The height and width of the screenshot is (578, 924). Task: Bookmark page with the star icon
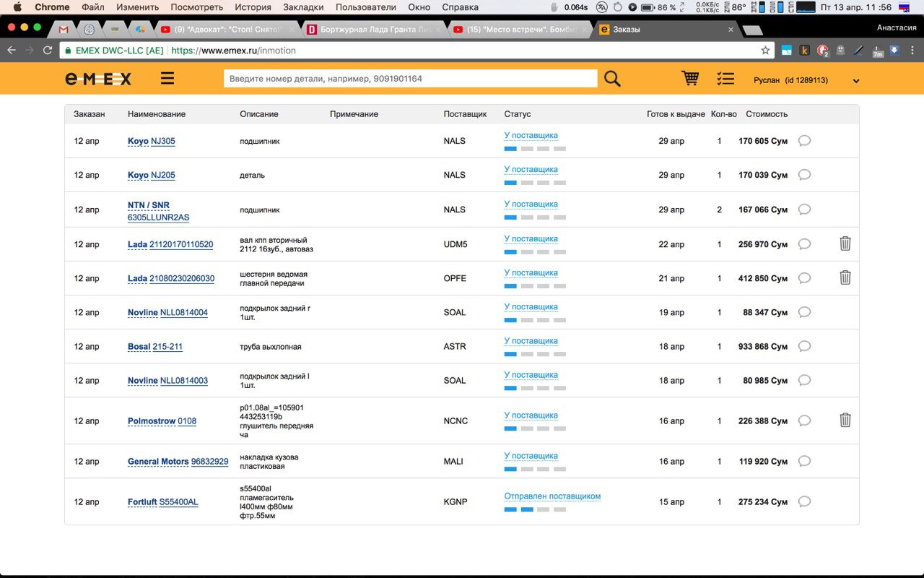pos(765,51)
